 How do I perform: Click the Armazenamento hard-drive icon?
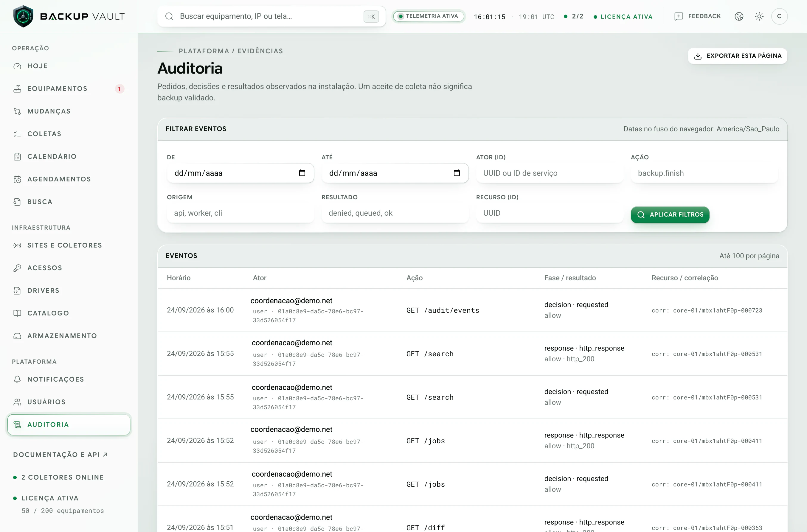tap(17, 336)
